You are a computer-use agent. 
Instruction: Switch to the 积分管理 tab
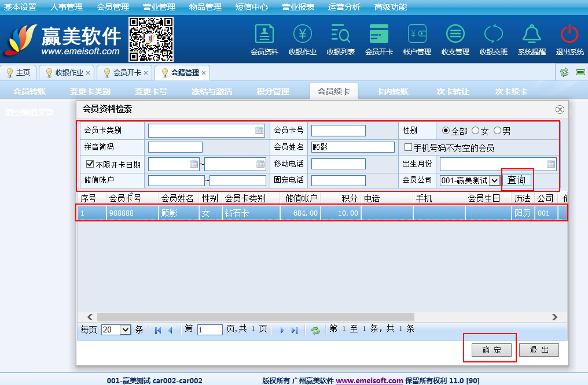273,91
